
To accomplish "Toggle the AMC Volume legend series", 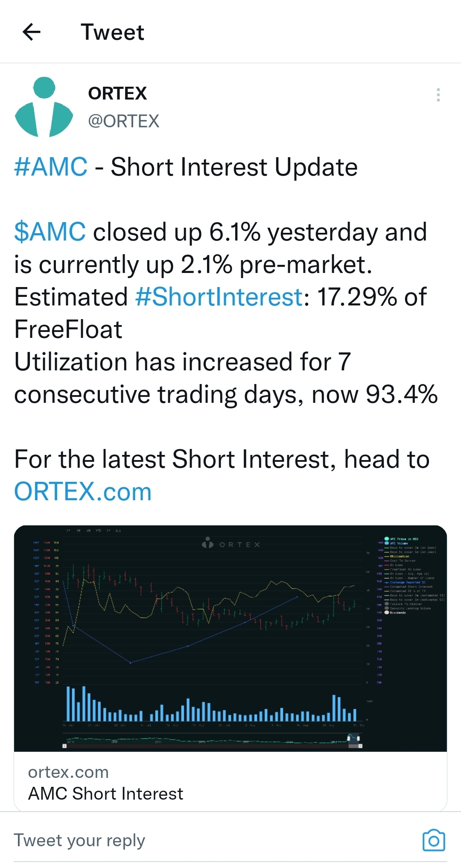I will click(397, 543).
